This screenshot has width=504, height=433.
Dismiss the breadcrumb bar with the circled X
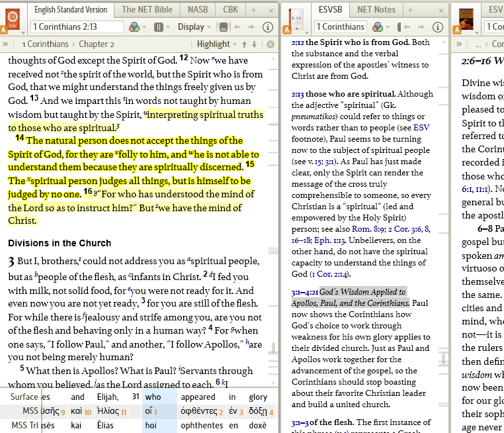[x=271, y=44]
